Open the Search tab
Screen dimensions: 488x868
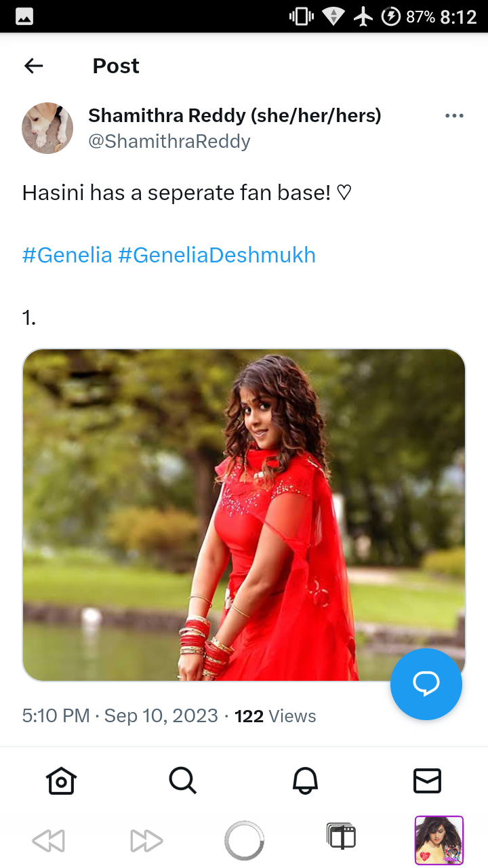pyautogui.click(x=183, y=781)
